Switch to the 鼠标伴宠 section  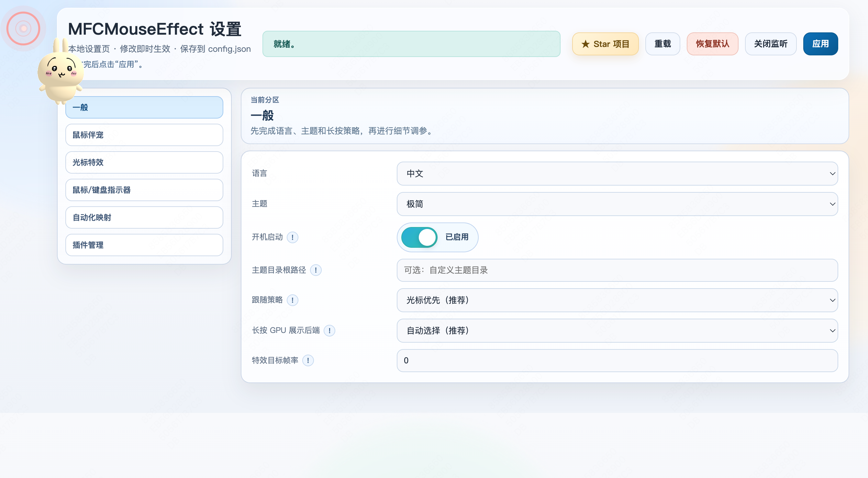(144, 135)
